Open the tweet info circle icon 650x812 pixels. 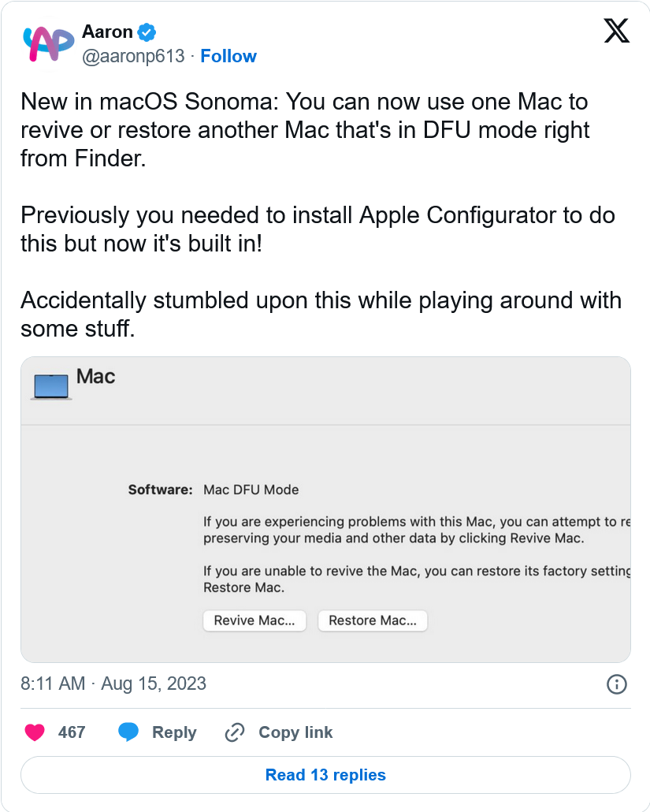616,684
